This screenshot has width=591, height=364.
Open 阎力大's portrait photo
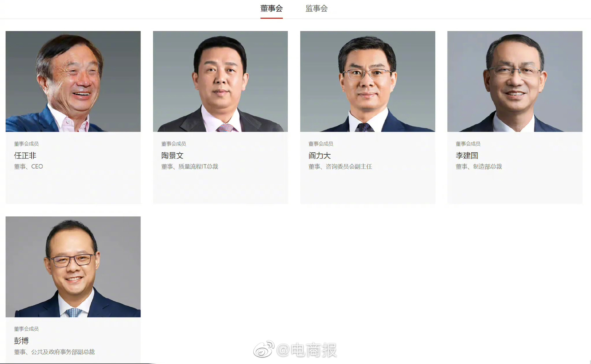[368, 81]
